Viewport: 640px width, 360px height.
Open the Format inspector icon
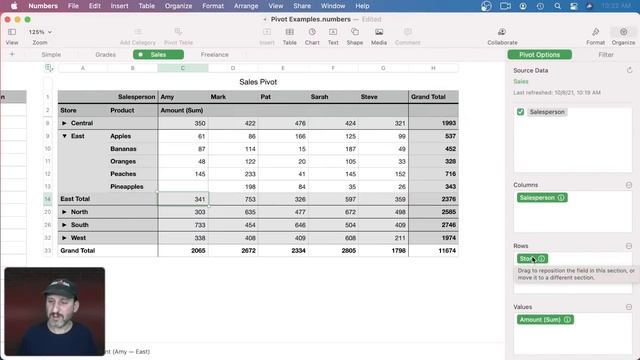coord(596,32)
